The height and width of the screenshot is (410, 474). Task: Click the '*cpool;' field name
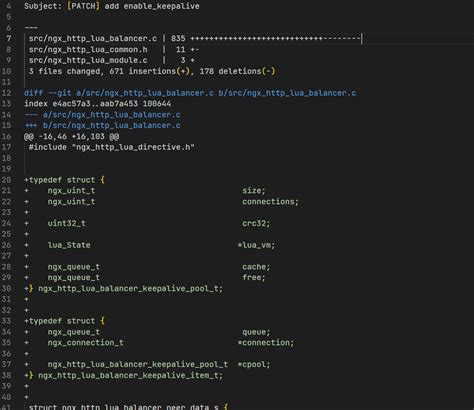coord(254,364)
